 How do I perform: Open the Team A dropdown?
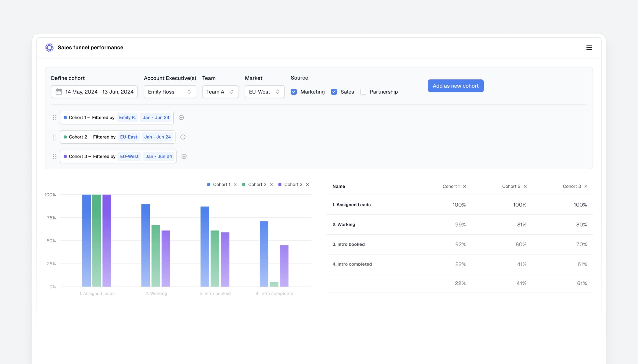[220, 92]
